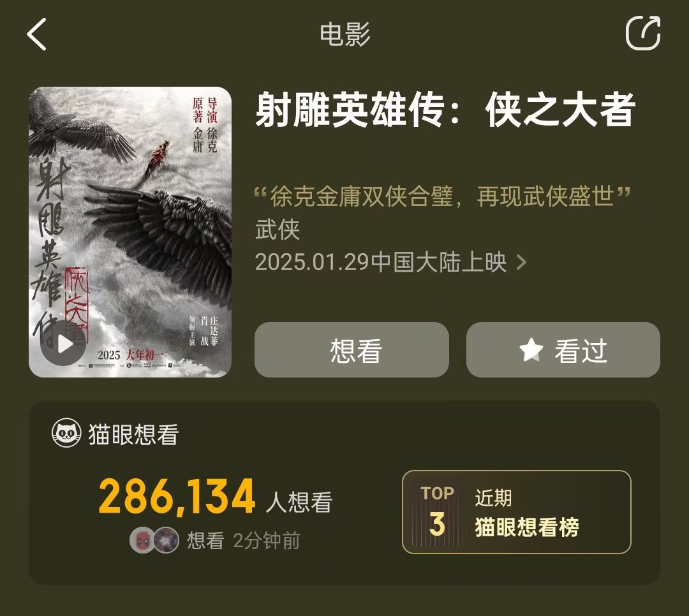Tap the 电影 page title
The height and width of the screenshot is (616, 689).
click(x=345, y=34)
